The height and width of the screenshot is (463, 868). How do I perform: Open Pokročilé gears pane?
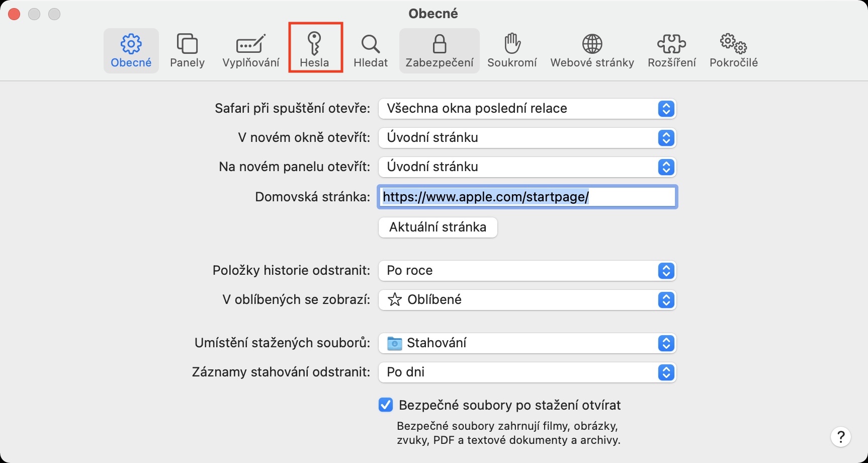tap(733, 49)
